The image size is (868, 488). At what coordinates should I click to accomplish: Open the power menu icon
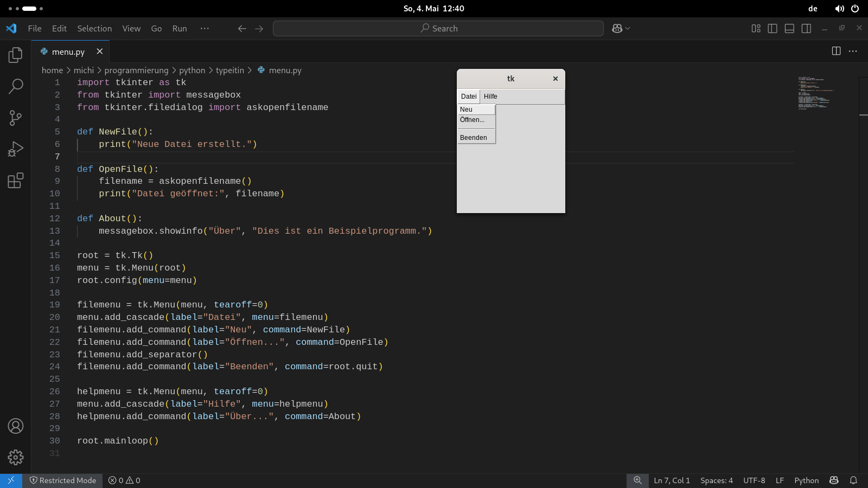[855, 9]
